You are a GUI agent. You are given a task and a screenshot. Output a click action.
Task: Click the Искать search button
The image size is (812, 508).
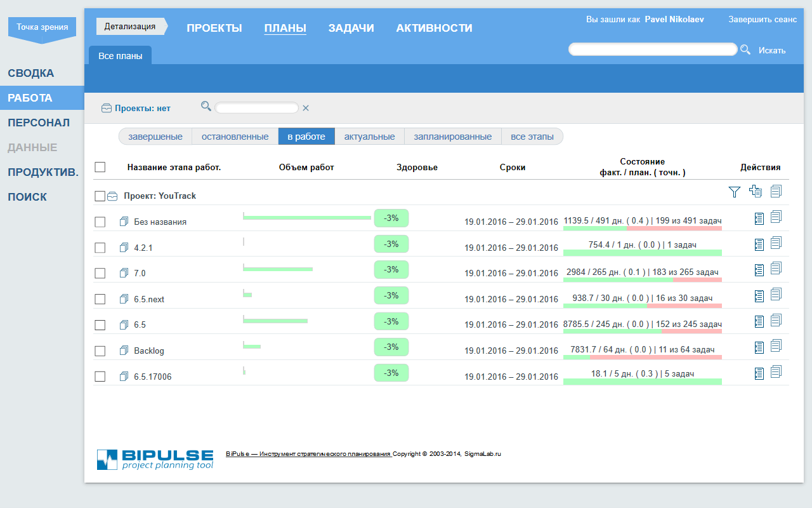[x=772, y=50]
